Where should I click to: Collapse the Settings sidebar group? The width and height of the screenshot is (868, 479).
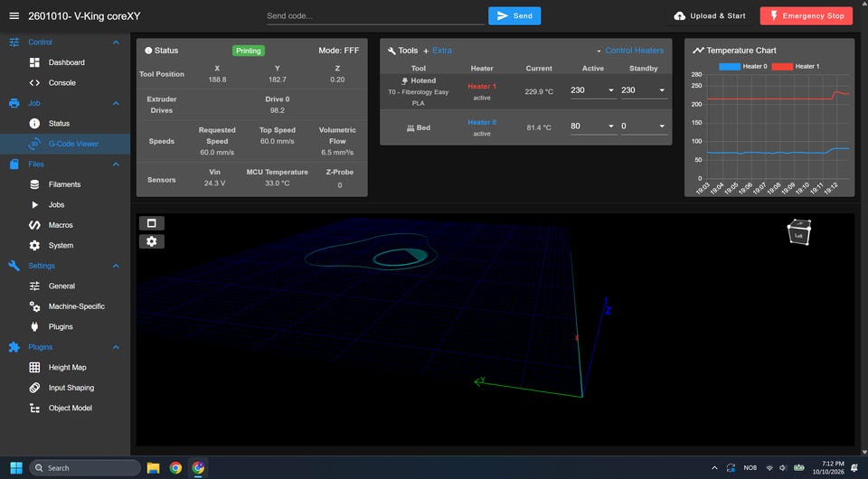coord(116,266)
